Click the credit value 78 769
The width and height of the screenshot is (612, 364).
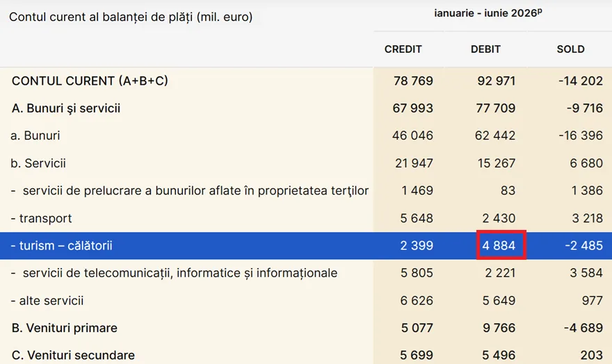tap(413, 81)
